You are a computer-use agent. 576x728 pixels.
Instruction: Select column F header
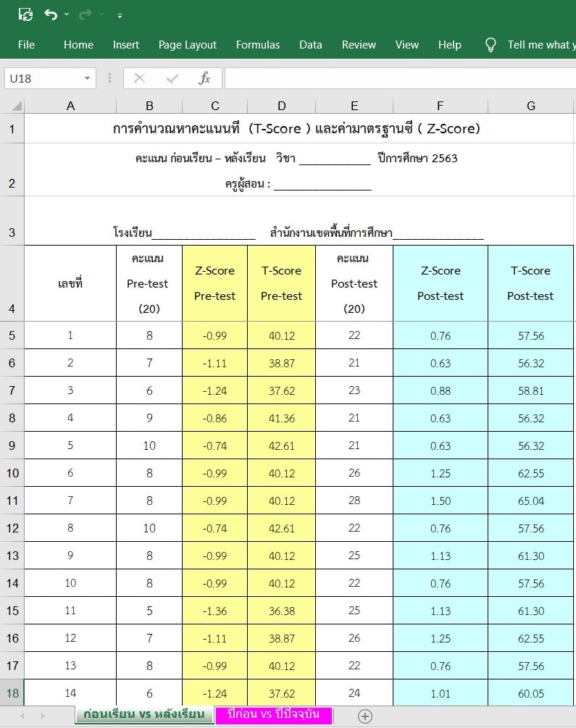(441, 106)
